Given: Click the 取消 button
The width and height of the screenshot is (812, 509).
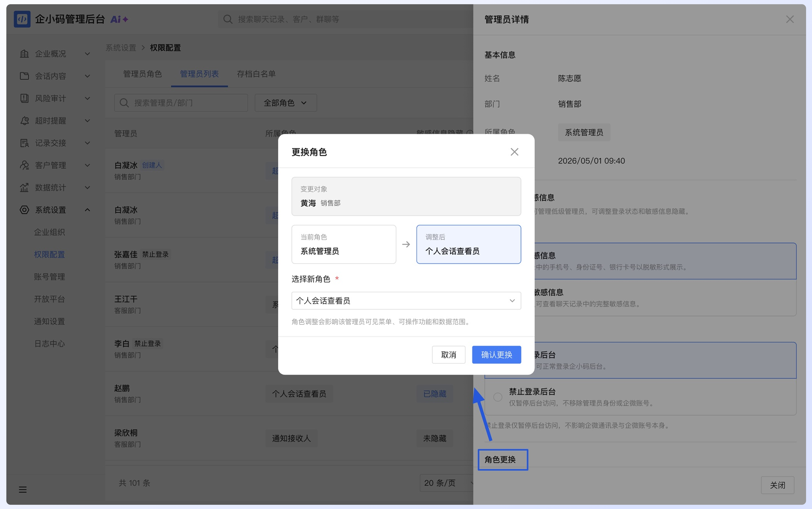Looking at the screenshot, I should pyautogui.click(x=449, y=354).
